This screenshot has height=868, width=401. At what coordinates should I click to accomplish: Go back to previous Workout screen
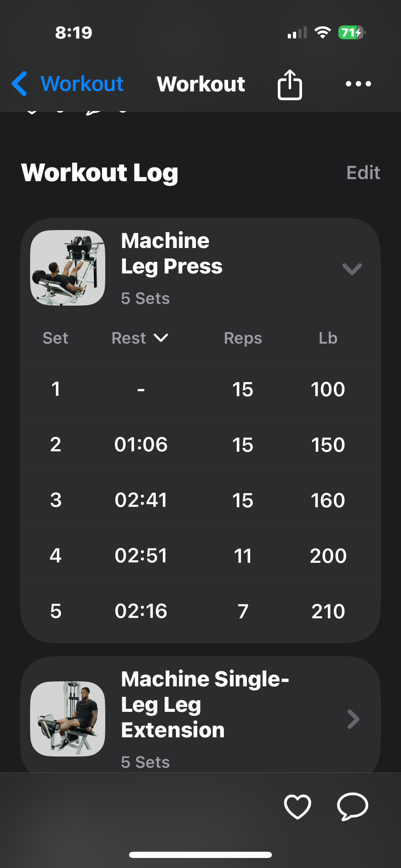coord(82,84)
